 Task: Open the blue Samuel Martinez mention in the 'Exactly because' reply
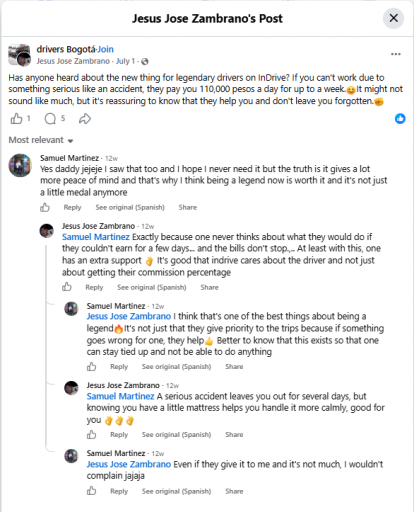pos(96,237)
